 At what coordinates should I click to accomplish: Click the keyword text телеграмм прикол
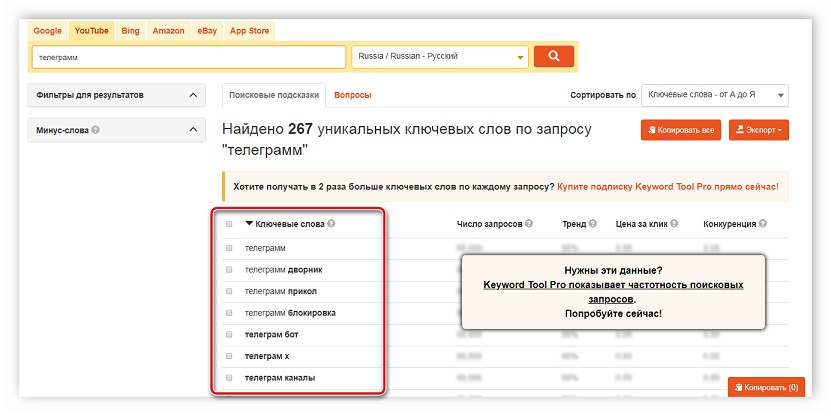(281, 291)
